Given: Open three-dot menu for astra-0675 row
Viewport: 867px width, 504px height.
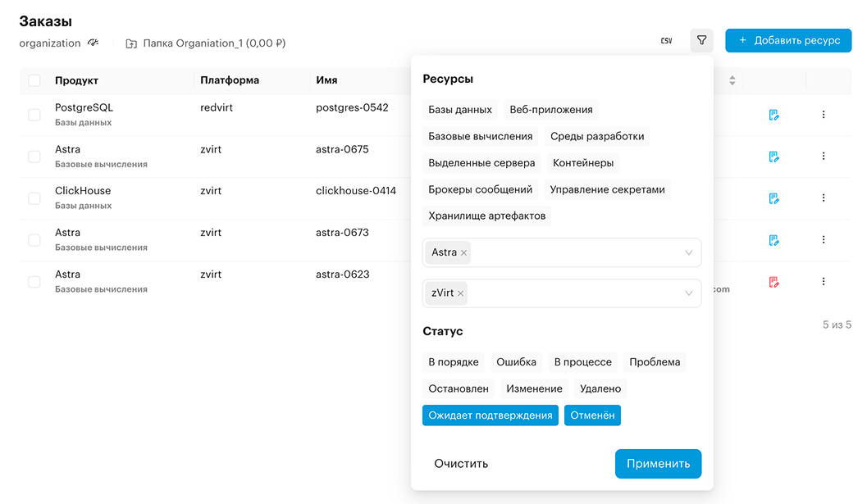Looking at the screenshot, I should pos(824,156).
